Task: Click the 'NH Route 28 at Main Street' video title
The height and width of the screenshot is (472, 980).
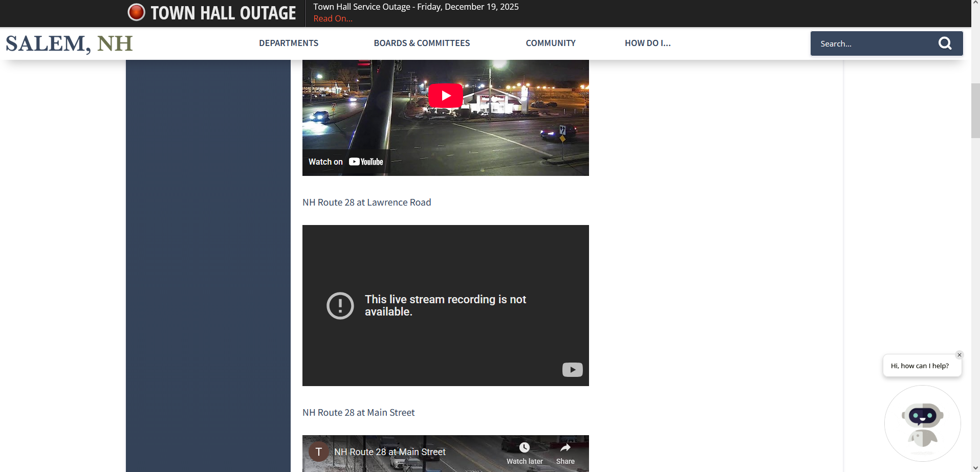Action: pyautogui.click(x=390, y=452)
